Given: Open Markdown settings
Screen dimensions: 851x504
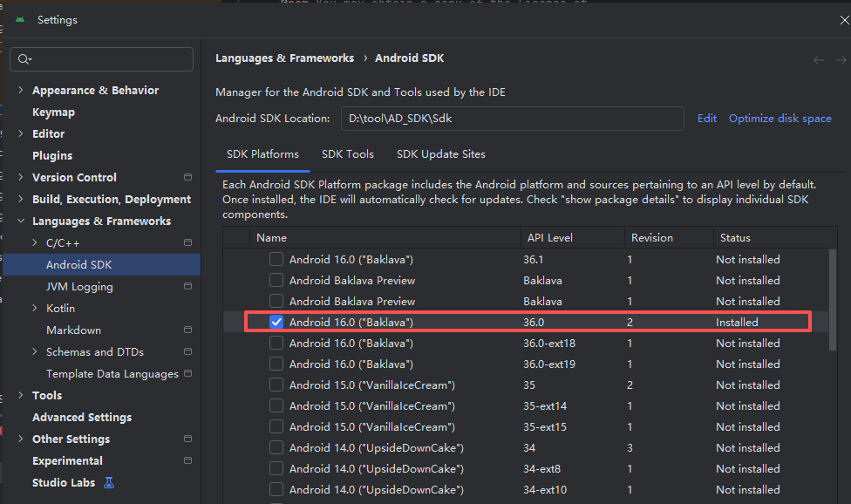Looking at the screenshot, I should (x=74, y=330).
